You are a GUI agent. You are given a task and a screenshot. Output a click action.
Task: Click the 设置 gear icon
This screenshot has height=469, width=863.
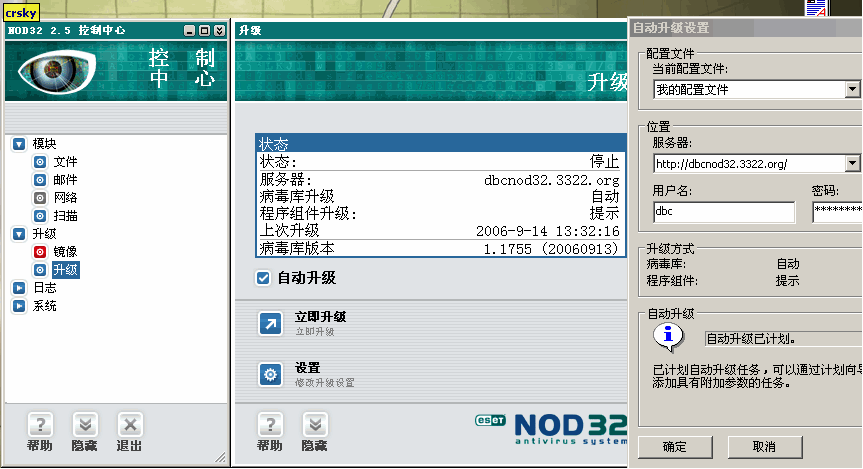(270, 374)
